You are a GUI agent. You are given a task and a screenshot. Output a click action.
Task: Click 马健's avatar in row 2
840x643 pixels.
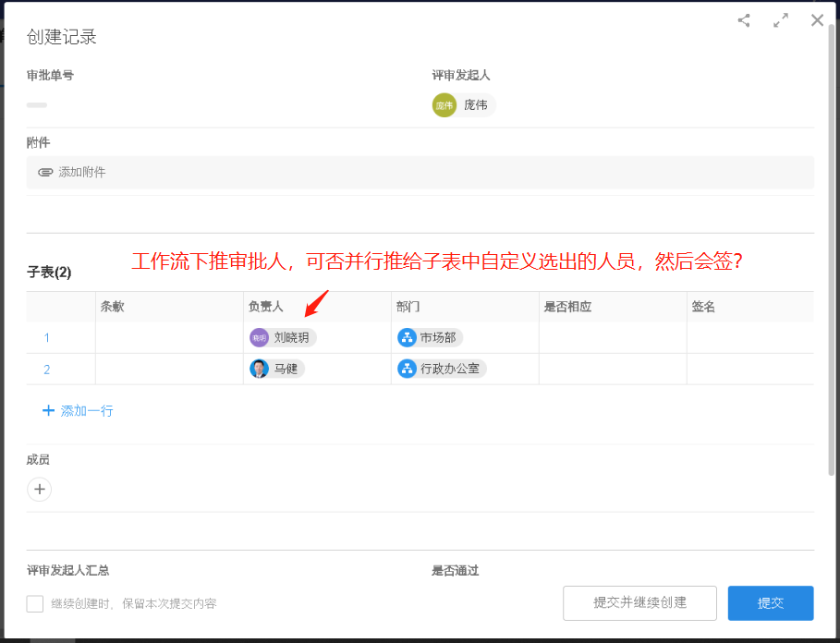click(x=259, y=370)
